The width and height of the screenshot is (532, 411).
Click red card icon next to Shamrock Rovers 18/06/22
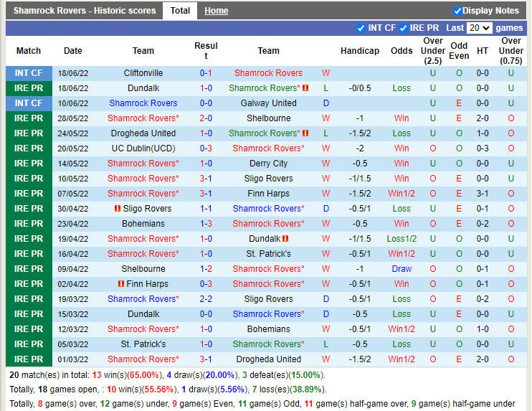point(305,88)
